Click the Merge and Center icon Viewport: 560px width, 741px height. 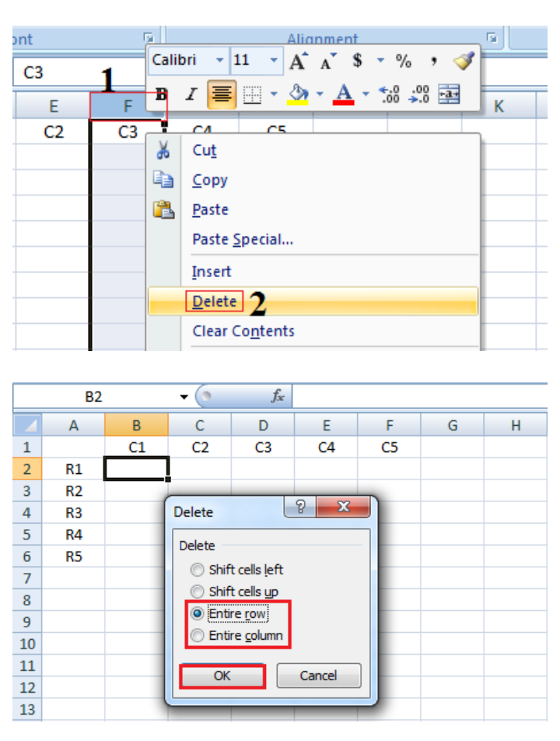click(x=449, y=95)
